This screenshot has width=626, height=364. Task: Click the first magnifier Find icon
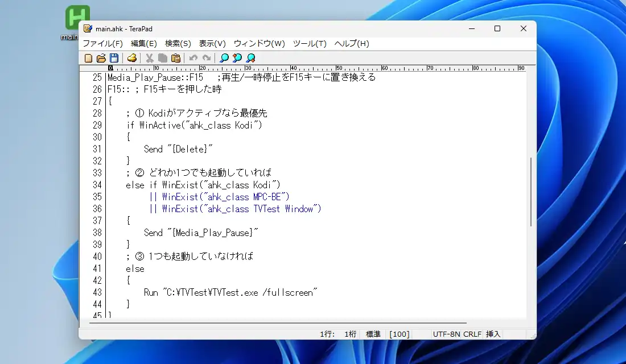(x=224, y=58)
